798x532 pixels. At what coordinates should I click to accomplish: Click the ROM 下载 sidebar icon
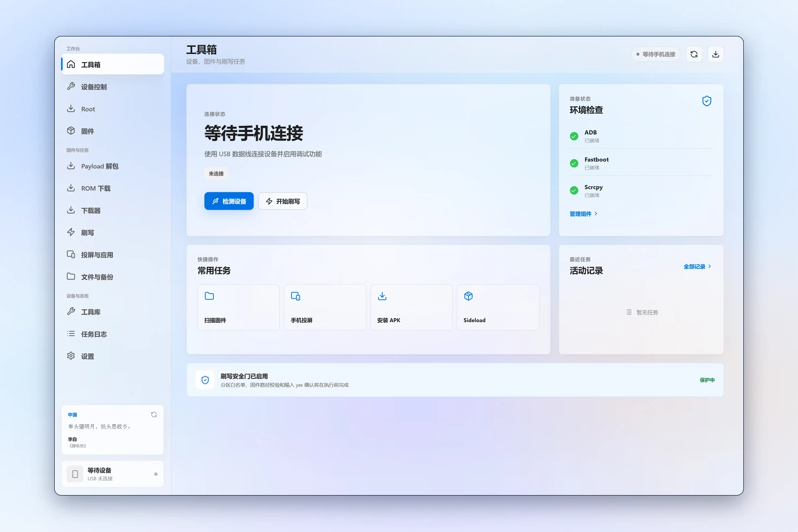point(71,188)
